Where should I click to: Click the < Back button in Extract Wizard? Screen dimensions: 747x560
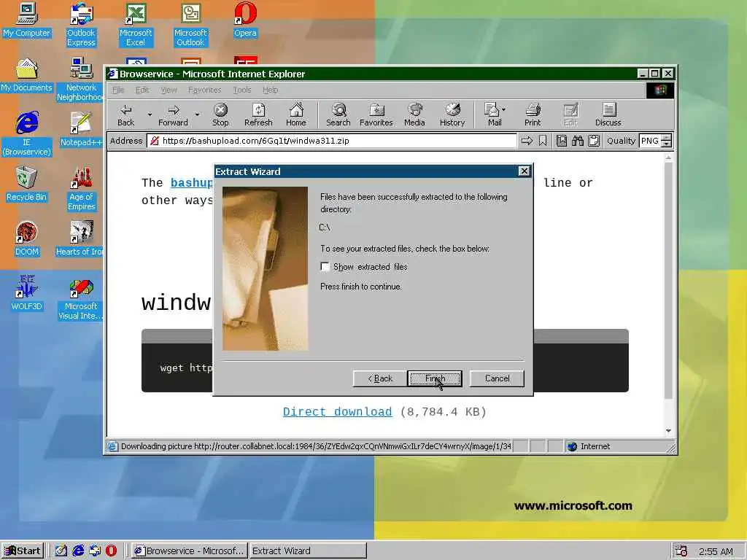click(379, 378)
